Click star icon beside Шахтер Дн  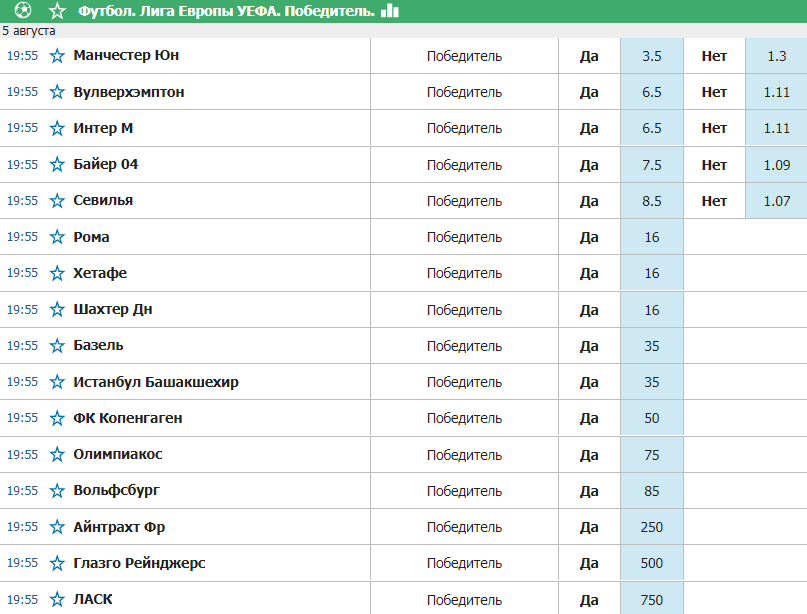pos(57,309)
